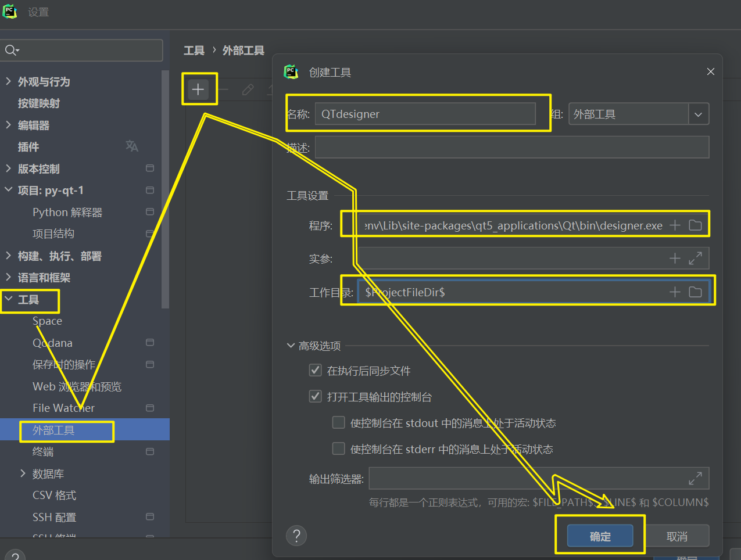The image size is (741, 560).
Task: Insert macro in program field
Action: (675, 225)
